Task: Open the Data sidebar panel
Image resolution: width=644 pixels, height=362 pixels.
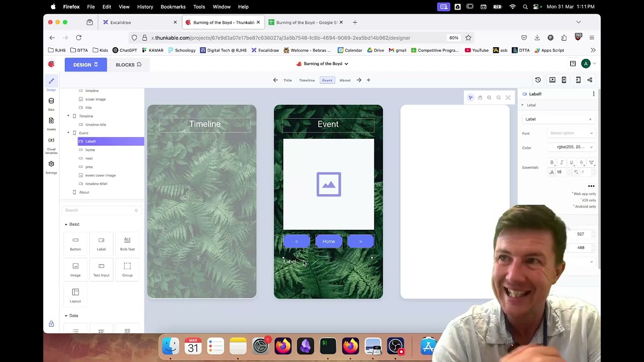Action: click(x=51, y=103)
